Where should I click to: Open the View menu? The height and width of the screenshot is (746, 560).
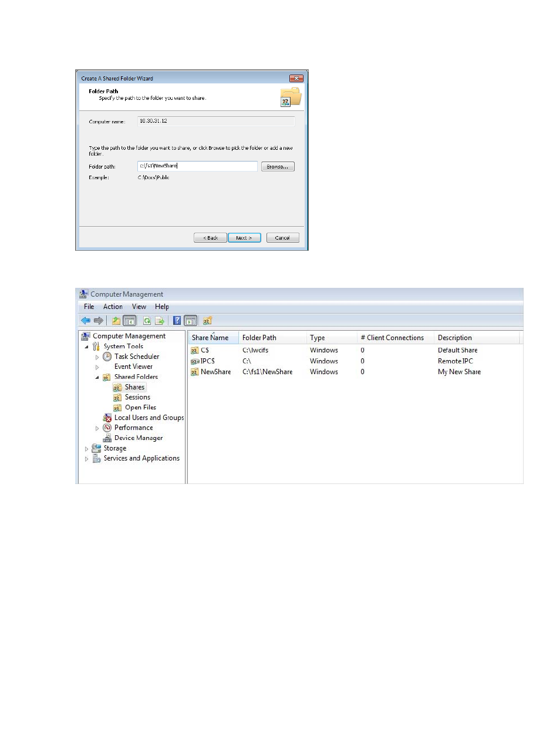(x=139, y=307)
